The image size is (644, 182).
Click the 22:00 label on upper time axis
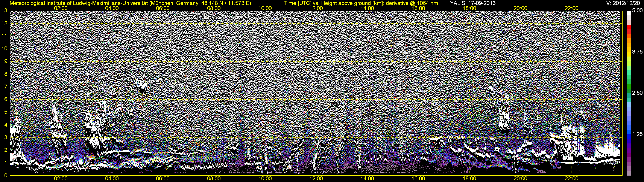[571, 8]
